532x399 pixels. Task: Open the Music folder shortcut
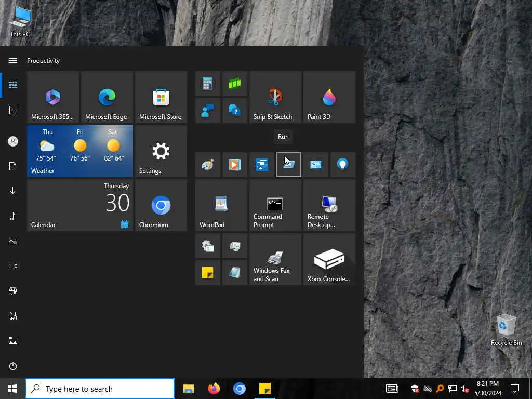[x=13, y=216]
